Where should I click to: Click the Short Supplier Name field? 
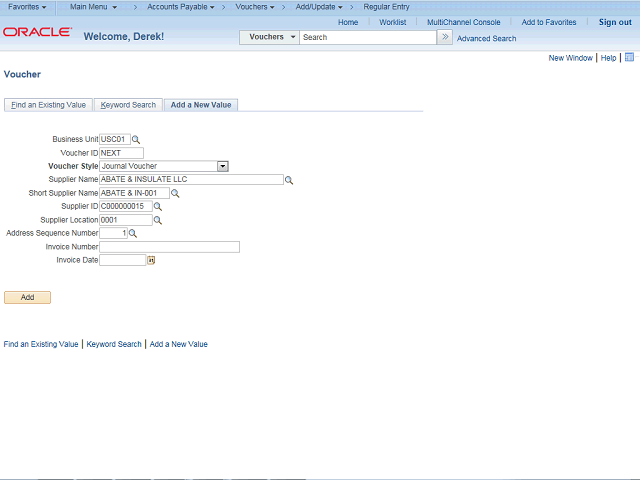tap(134, 193)
